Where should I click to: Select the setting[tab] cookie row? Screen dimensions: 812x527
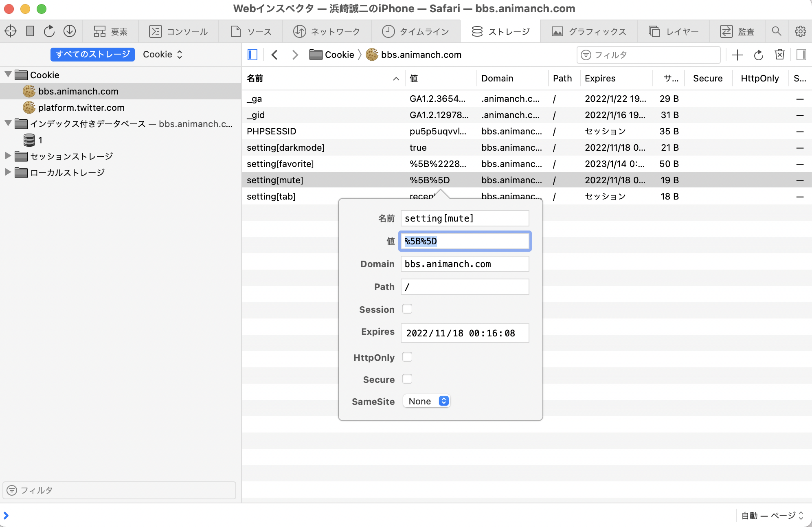[527, 196]
